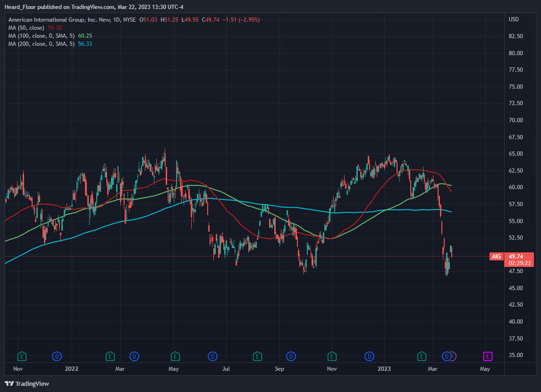Screen dimensions: 541x392
Task: Click the 60.00 price axis label
Action: click(516, 187)
